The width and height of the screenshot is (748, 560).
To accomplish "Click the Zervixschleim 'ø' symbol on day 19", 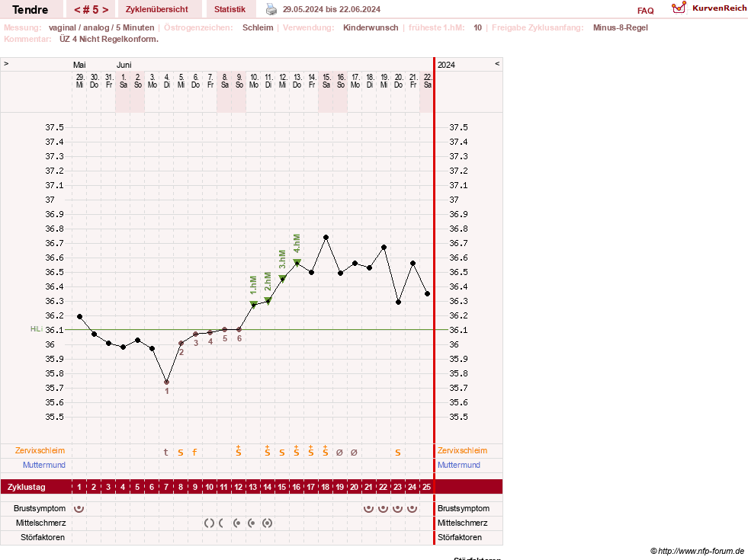I will 339,453.
